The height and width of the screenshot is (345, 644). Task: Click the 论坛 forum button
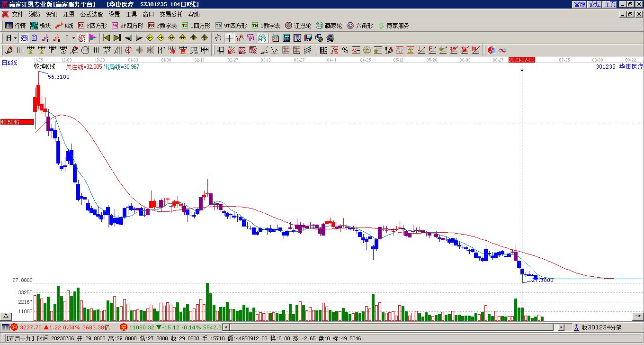595,4
